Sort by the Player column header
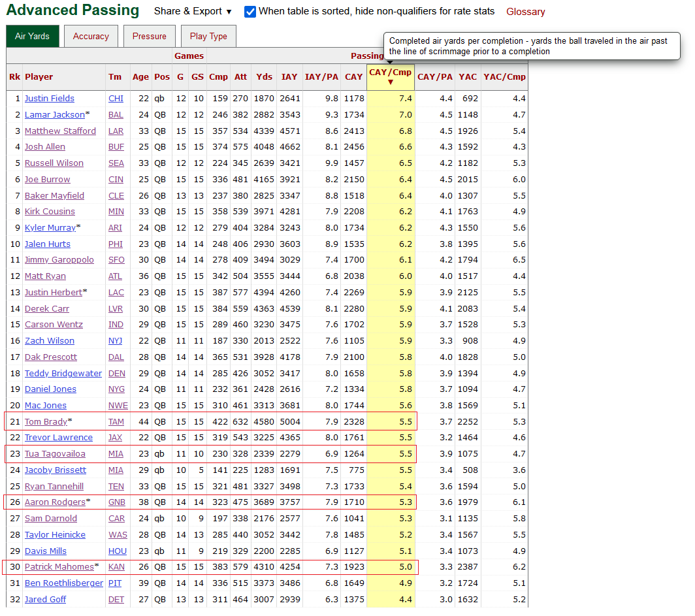Image resolution: width=695 pixels, height=616 pixels. click(39, 77)
